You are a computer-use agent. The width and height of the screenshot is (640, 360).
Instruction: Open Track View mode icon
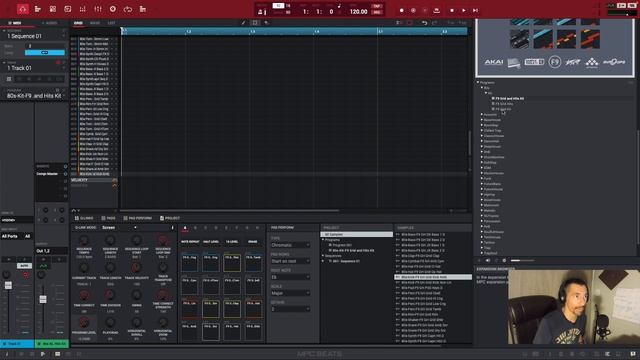pyautogui.click(x=38, y=9)
